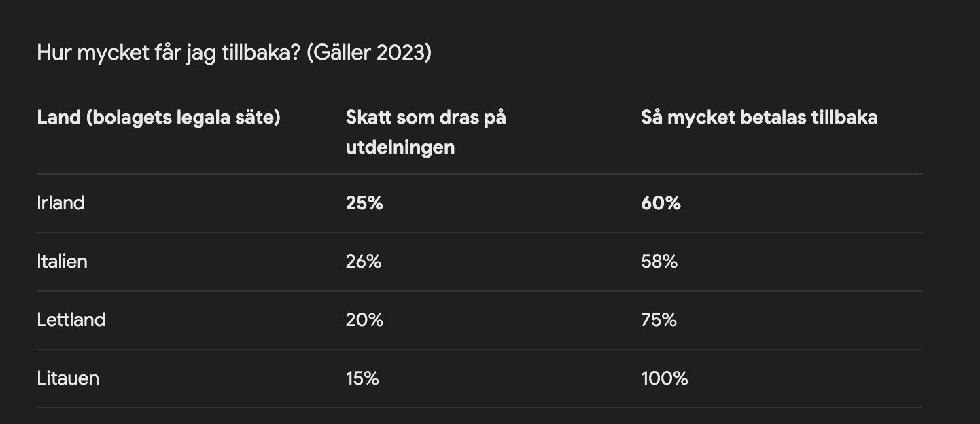Click Italien's 26% tax rate

364,262
